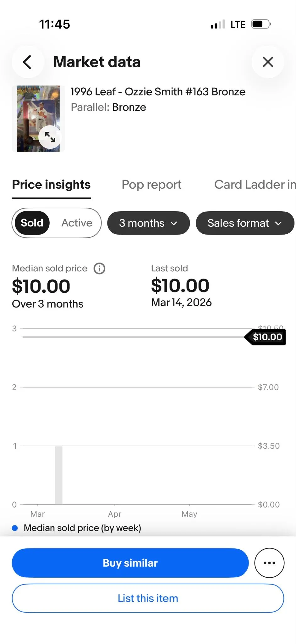Viewport: 296px width, 644px height.
Task: Tap the List this item button
Action: point(148,598)
